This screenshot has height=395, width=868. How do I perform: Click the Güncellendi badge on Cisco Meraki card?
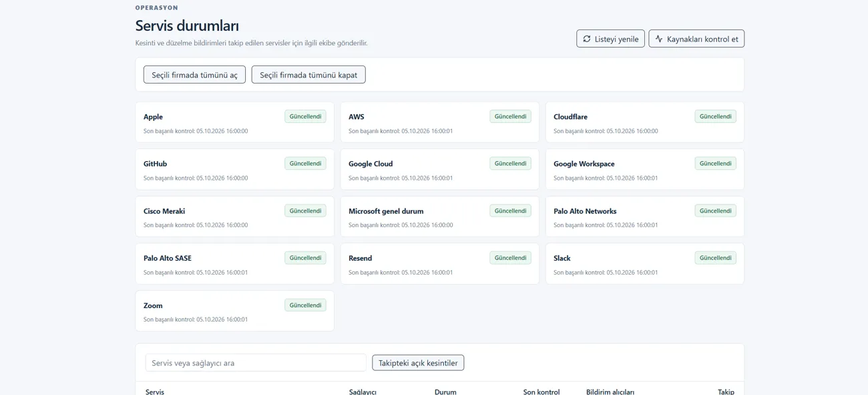pyautogui.click(x=305, y=211)
